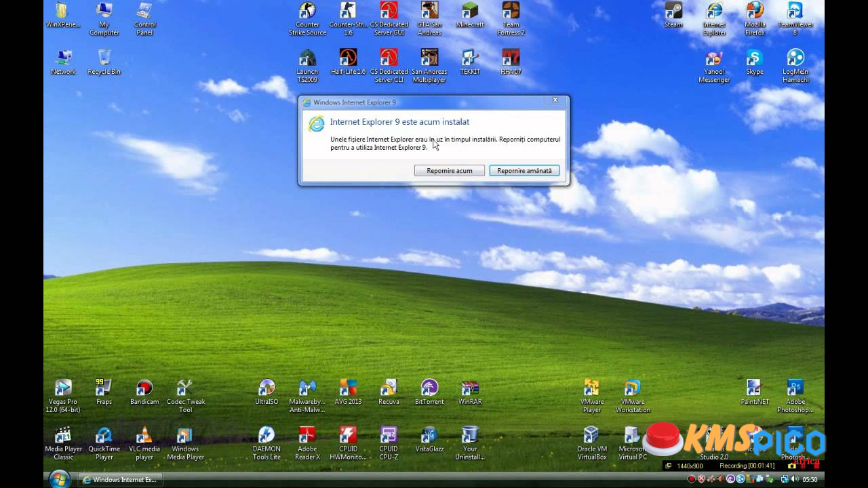Open Vegas Pro 12.0 (64-bit) icon
This screenshot has height=488, width=868.
63,396
